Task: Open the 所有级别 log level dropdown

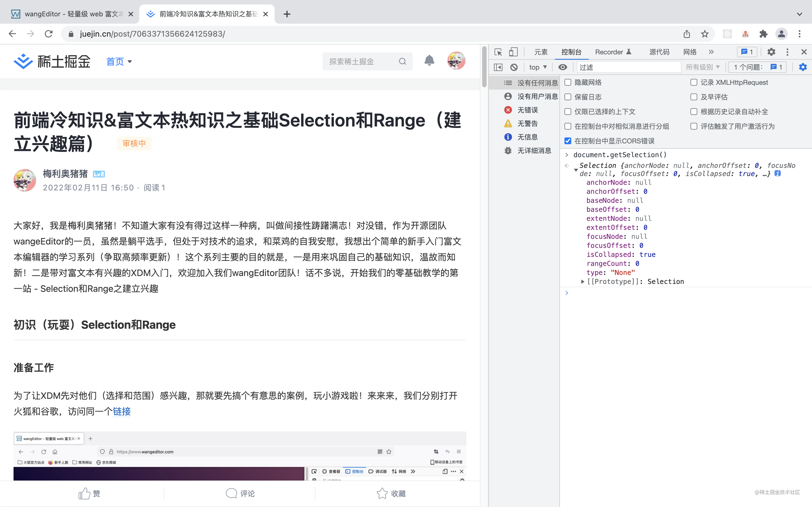Action: 701,66
